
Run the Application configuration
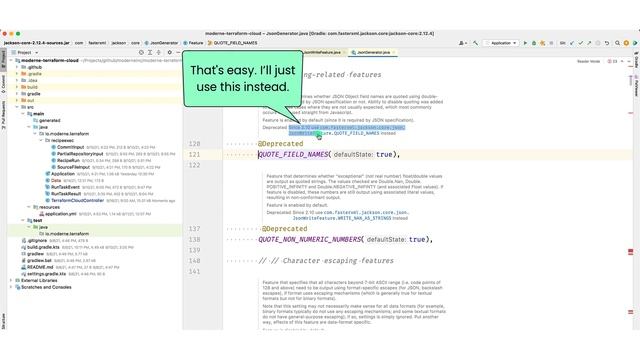click(525, 43)
